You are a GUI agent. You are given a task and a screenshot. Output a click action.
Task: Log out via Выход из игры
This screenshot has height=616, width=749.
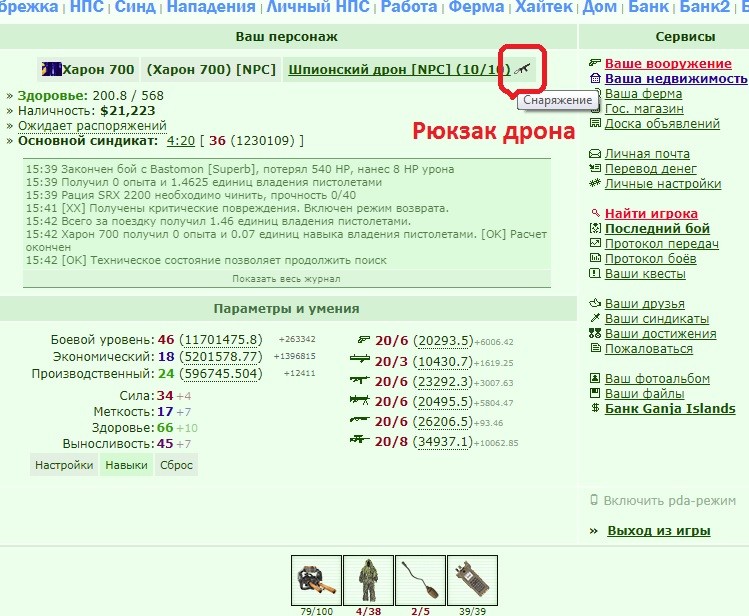[659, 531]
